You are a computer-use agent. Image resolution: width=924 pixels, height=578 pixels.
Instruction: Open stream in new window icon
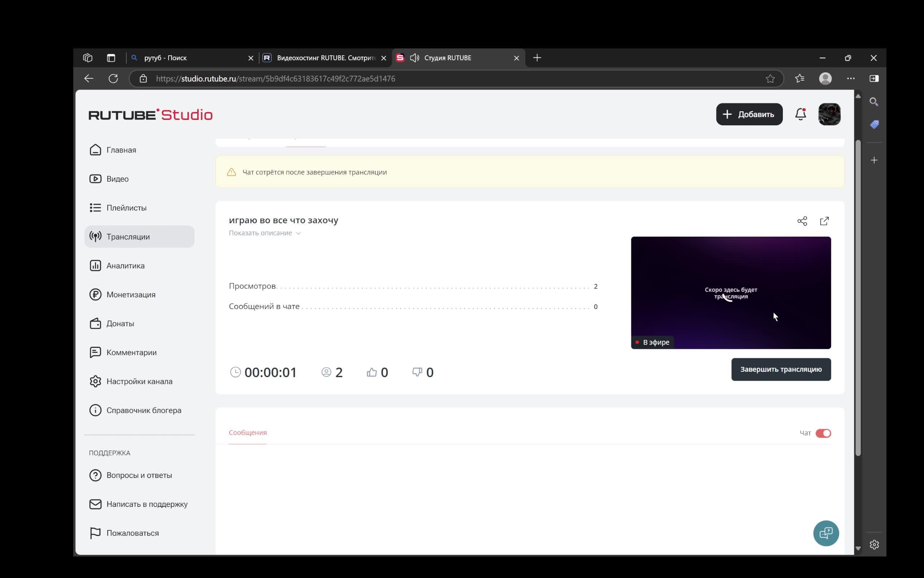pyautogui.click(x=824, y=221)
